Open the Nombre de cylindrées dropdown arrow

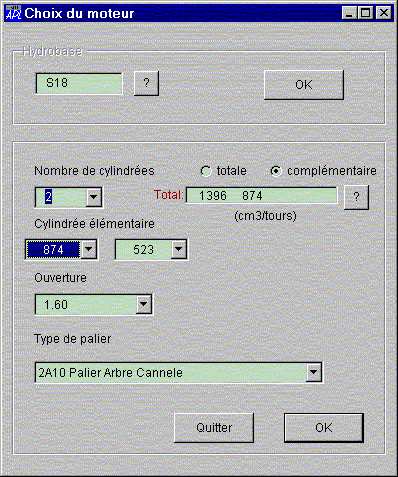click(x=94, y=197)
